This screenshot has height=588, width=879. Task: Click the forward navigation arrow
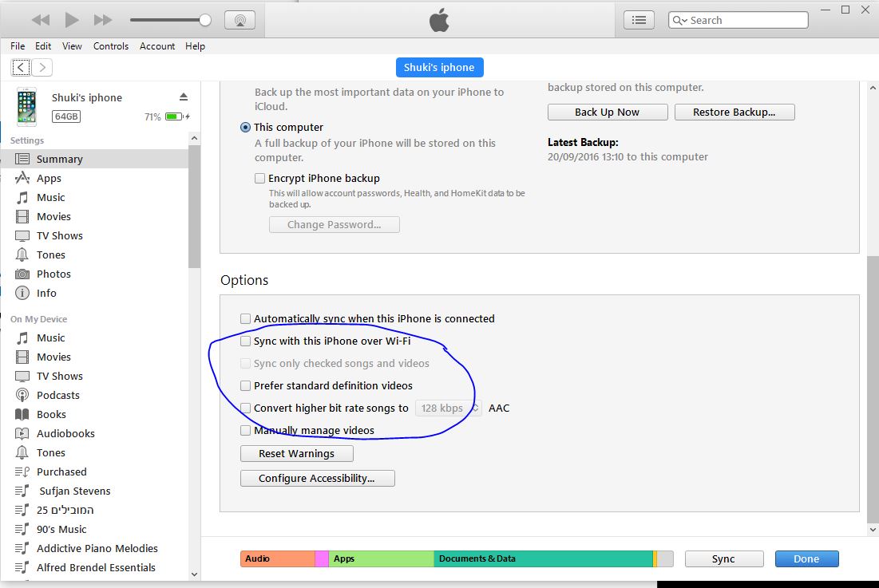click(42, 67)
